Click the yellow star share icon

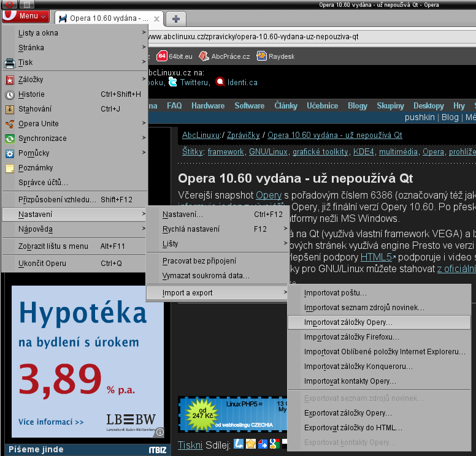(251, 444)
